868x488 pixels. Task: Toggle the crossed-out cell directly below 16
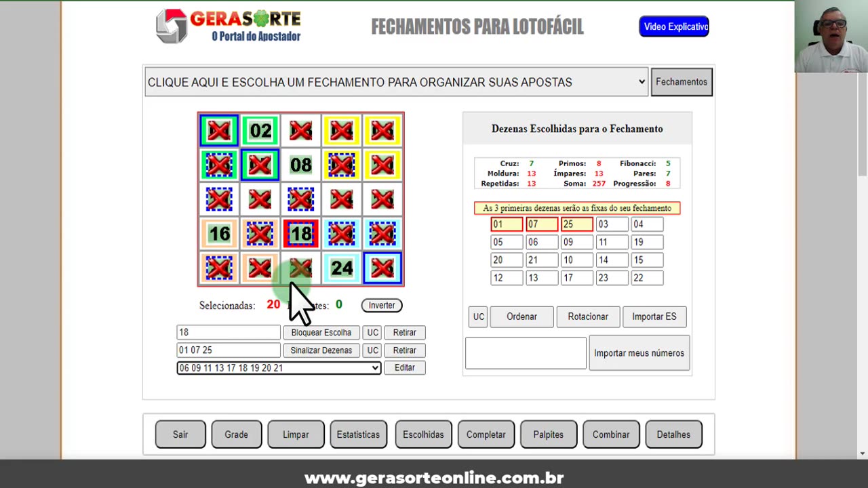[x=219, y=268]
